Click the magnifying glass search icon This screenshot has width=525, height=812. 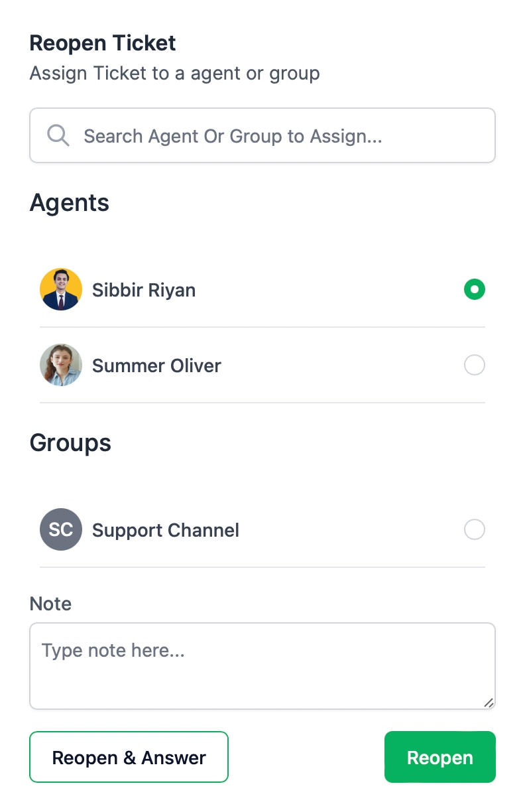[x=58, y=136]
